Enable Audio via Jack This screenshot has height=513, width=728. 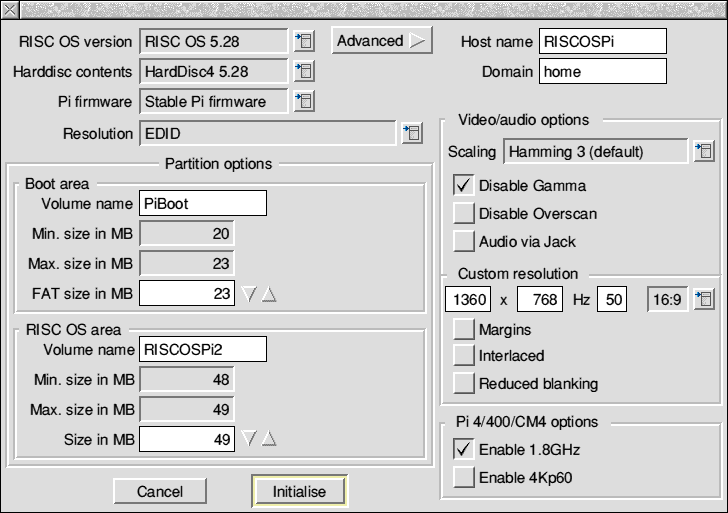463,241
